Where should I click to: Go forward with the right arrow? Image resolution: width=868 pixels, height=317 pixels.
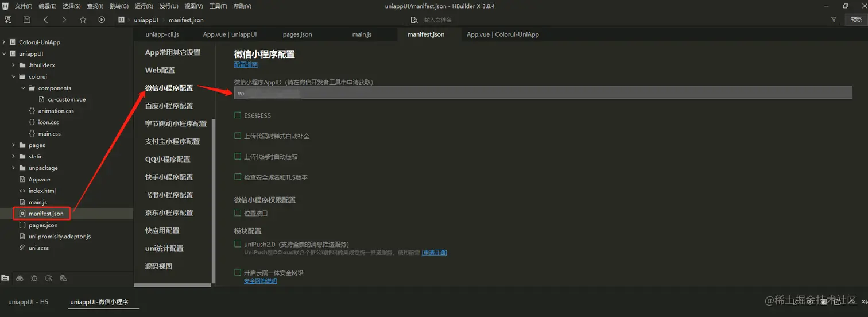click(64, 20)
